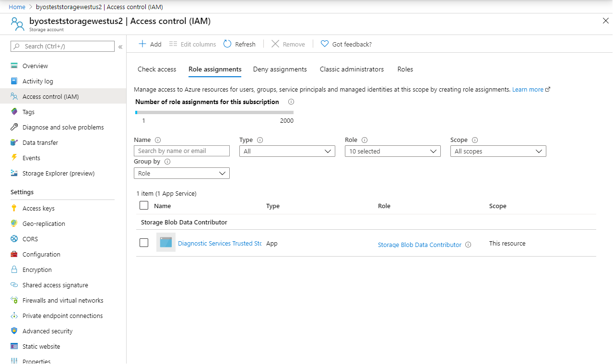Image resolution: width=613 pixels, height=364 pixels.
Task: Click the Storage Blob Data Contributor link
Action: (x=419, y=245)
